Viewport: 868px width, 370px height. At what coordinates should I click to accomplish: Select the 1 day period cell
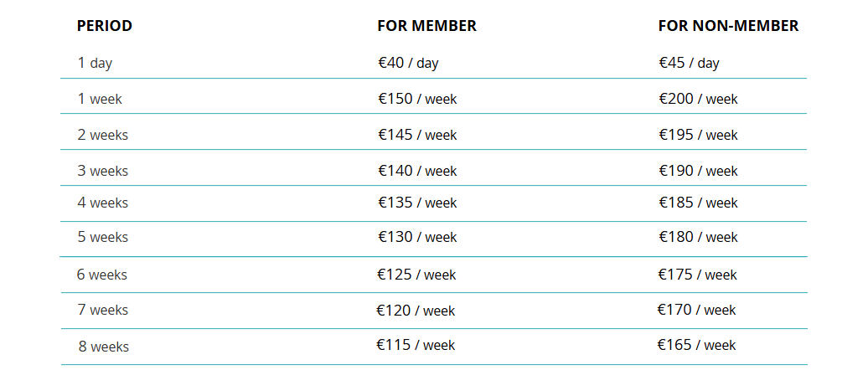click(x=95, y=63)
